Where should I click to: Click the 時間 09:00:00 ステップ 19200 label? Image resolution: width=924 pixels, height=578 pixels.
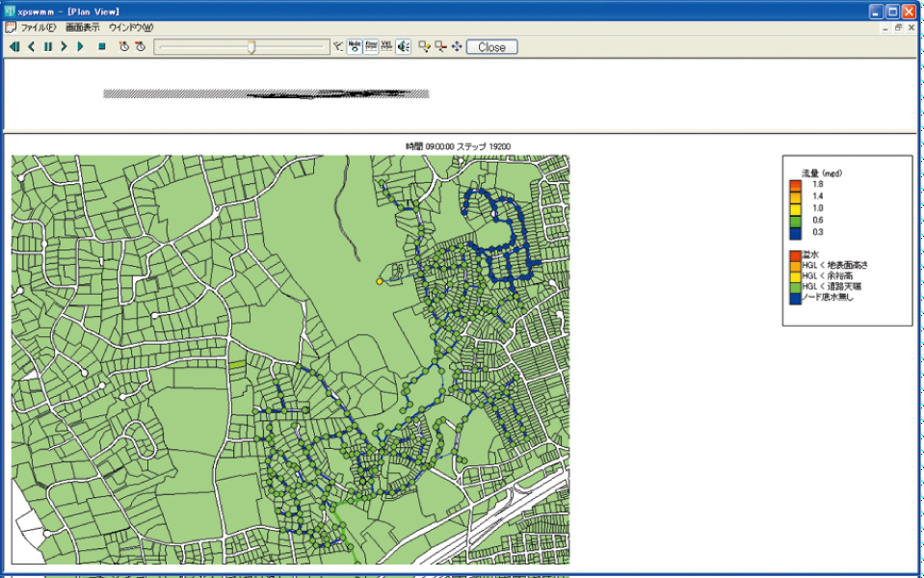(x=458, y=146)
